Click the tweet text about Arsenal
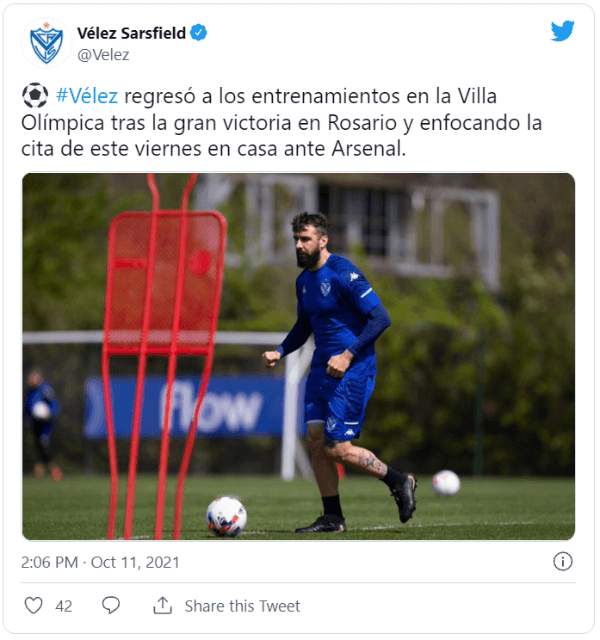Viewport: 600px width, 640px height. [282, 122]
